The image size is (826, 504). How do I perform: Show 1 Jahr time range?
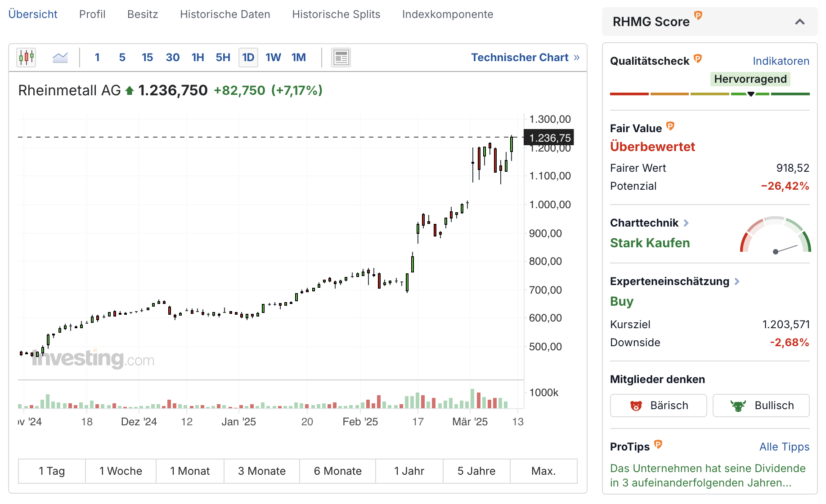coord(409,471)
